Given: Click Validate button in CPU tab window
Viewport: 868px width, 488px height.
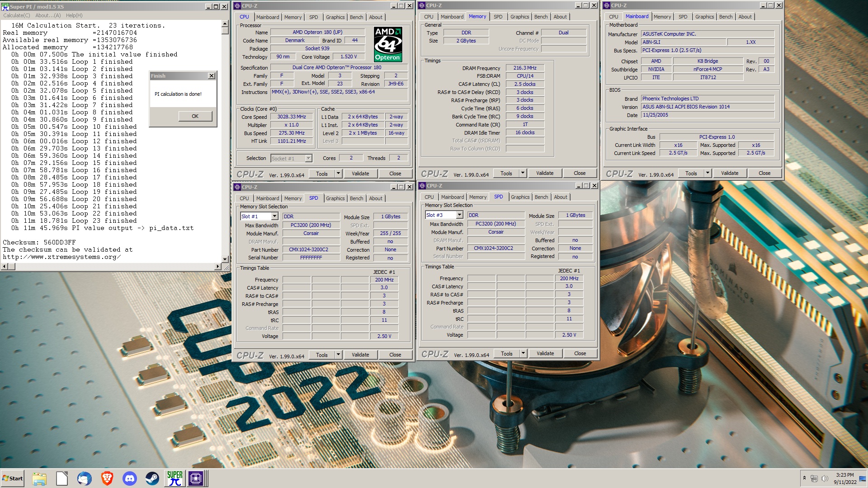Looking at the screenshot, I should click(x=360, y=174).
